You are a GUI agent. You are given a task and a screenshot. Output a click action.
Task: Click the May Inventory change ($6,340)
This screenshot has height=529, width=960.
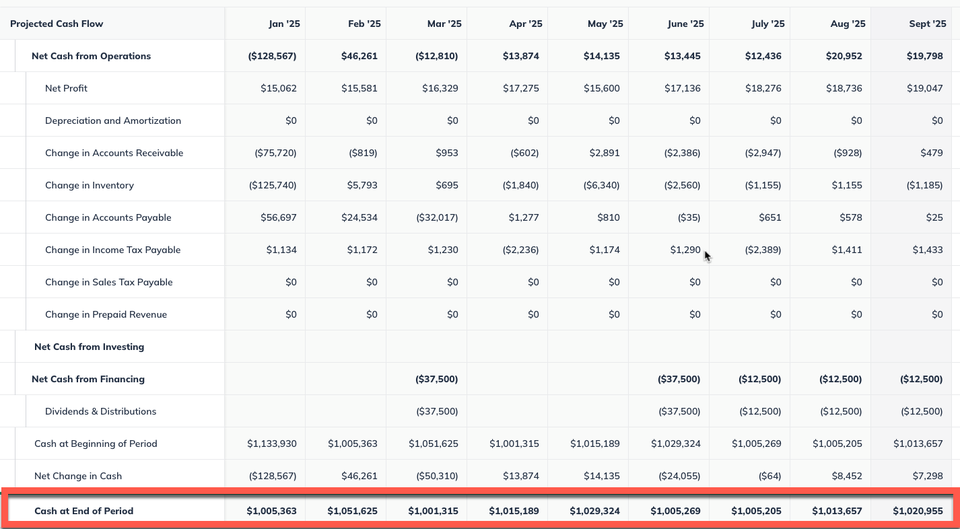pos(601,186)
